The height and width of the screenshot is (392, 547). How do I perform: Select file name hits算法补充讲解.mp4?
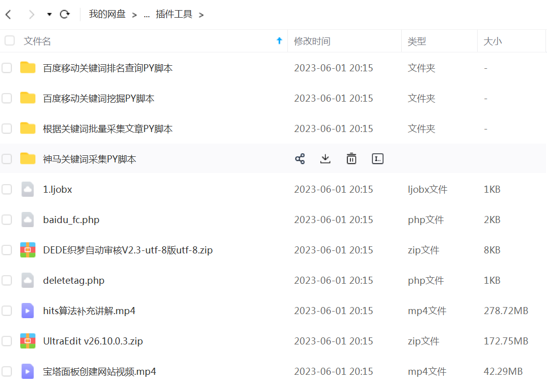point(89,311)
